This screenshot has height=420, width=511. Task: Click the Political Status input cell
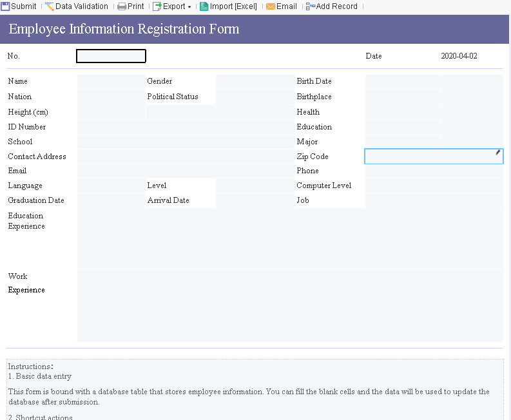tap(255, 97)
